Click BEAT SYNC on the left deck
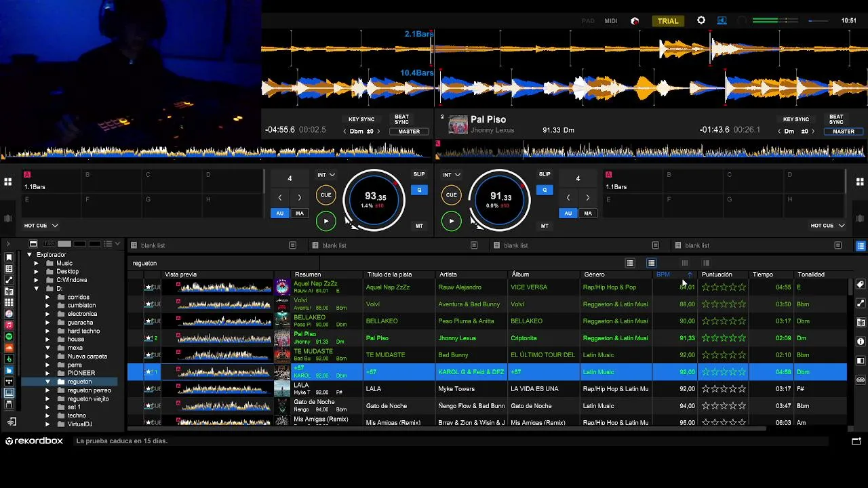The height and width of the screenshot is (488, 868). (402, 119)
